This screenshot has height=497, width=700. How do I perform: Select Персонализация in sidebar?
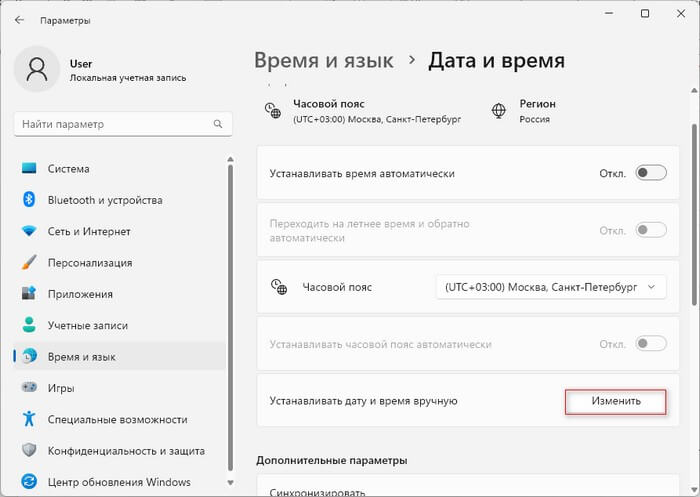119,263
